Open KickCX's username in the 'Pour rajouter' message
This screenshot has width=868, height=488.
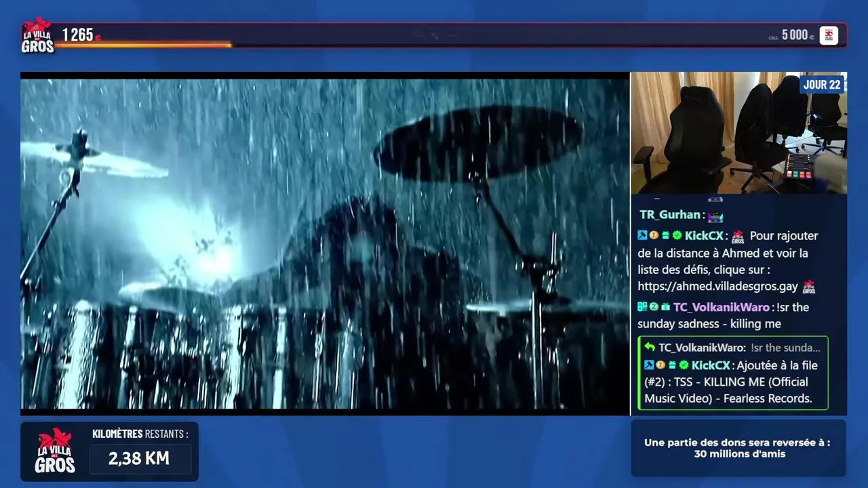704,236
